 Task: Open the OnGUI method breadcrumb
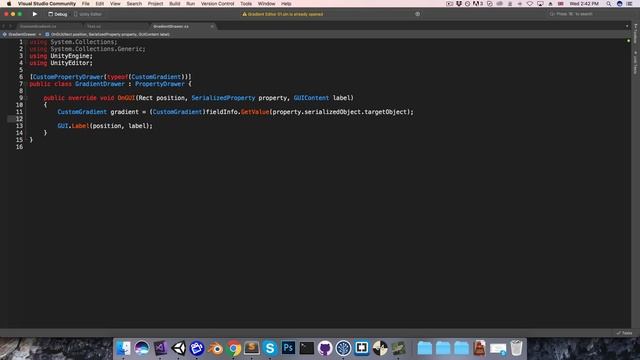pyautogui.click(x=107, y=34)
